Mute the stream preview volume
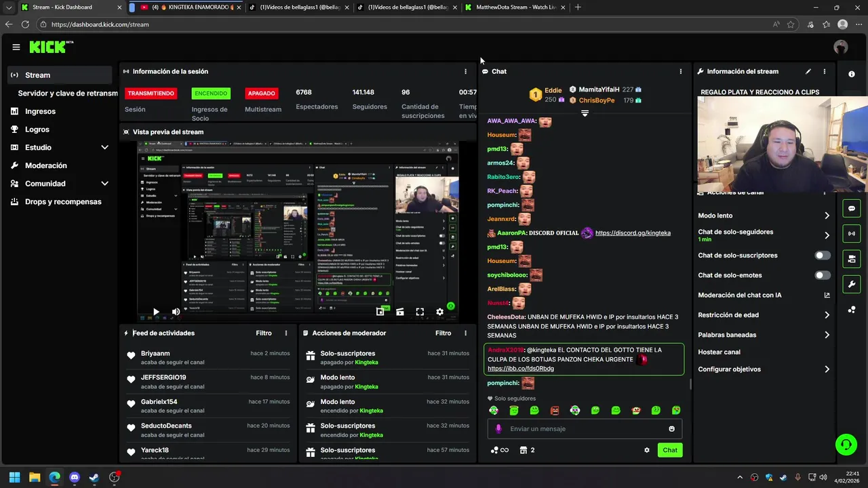Image resolution: width=868 pixels, height=488 pixels. [176, 312]
